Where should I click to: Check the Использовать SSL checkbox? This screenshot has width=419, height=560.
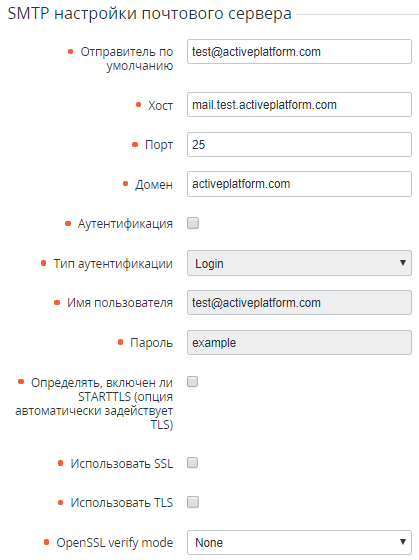click(193, 462)
